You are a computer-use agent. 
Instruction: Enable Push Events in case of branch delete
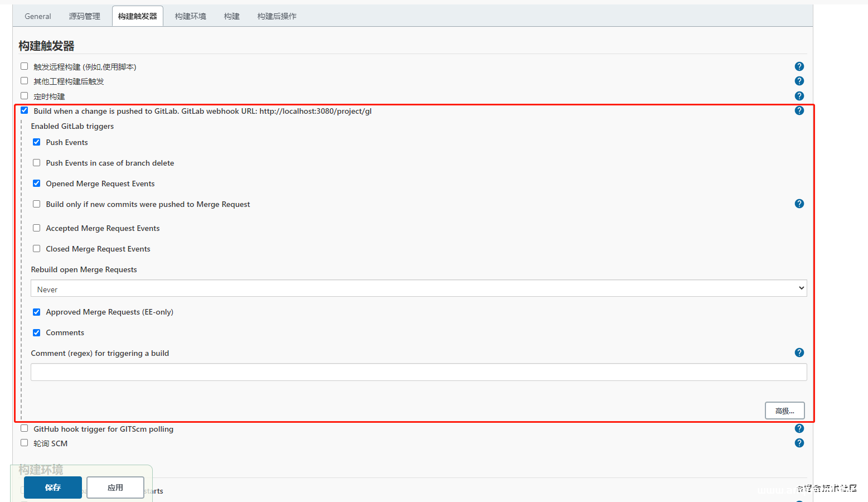[x=36, y=162]
